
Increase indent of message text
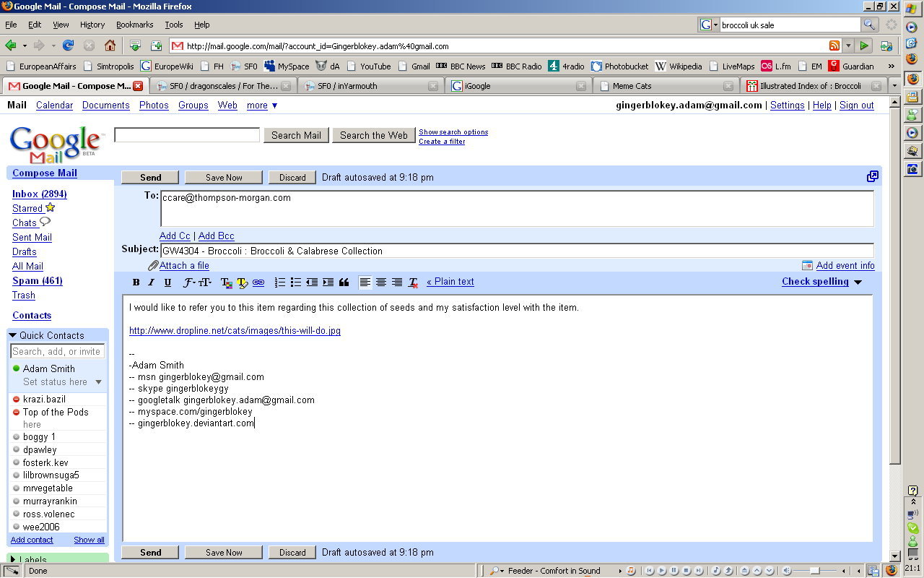click(x=328, y=282)
